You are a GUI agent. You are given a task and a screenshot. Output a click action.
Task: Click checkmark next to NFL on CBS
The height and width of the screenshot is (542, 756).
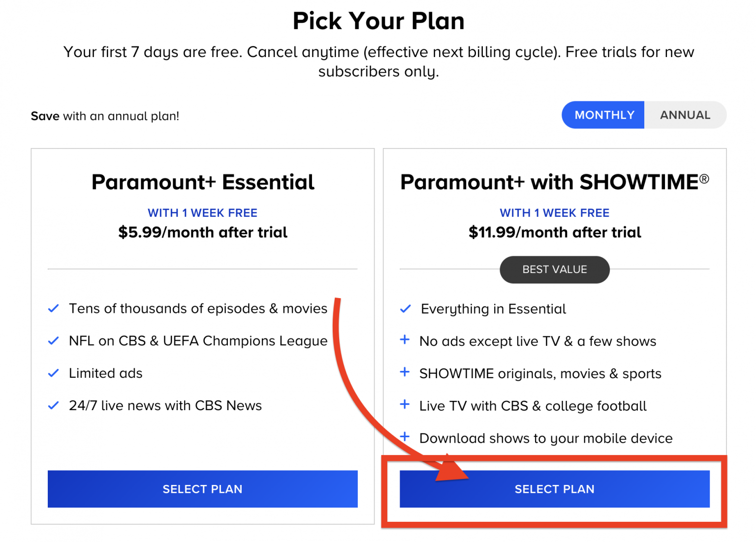tap(53, 341)
